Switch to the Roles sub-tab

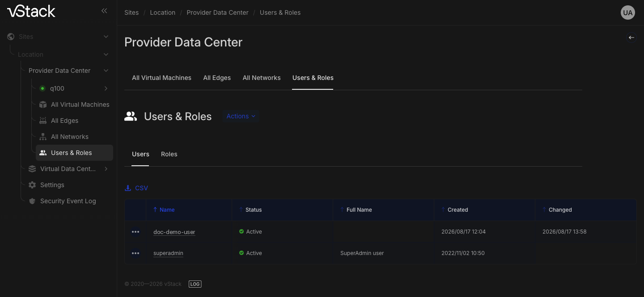point(169,154)
